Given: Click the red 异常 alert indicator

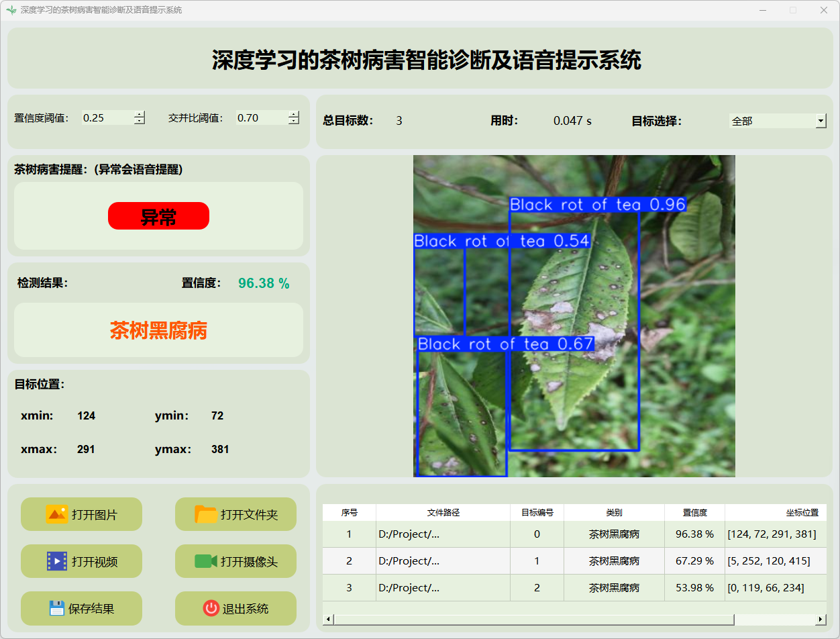Looking at the screenshot, I should click(x=158, y=216).
